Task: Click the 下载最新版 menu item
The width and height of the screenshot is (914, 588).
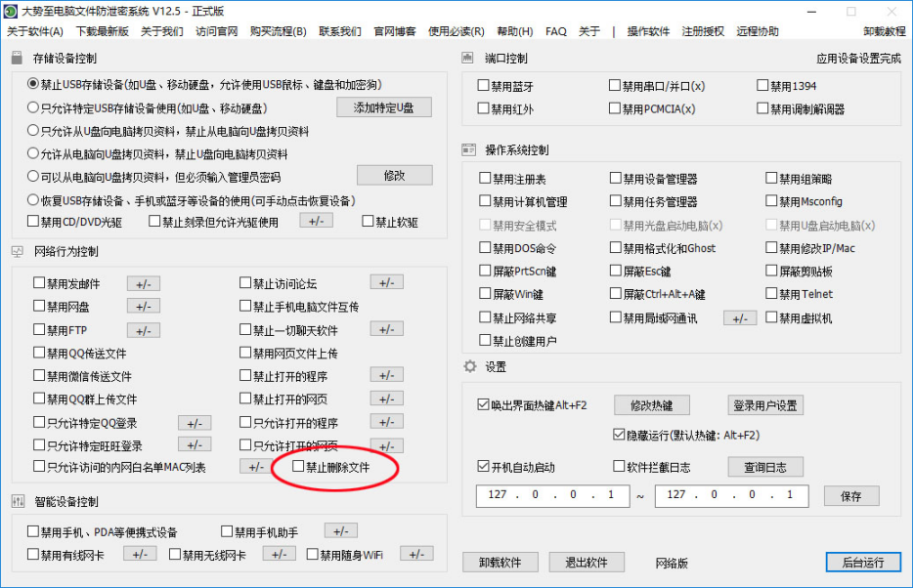Action: point(102,31)
